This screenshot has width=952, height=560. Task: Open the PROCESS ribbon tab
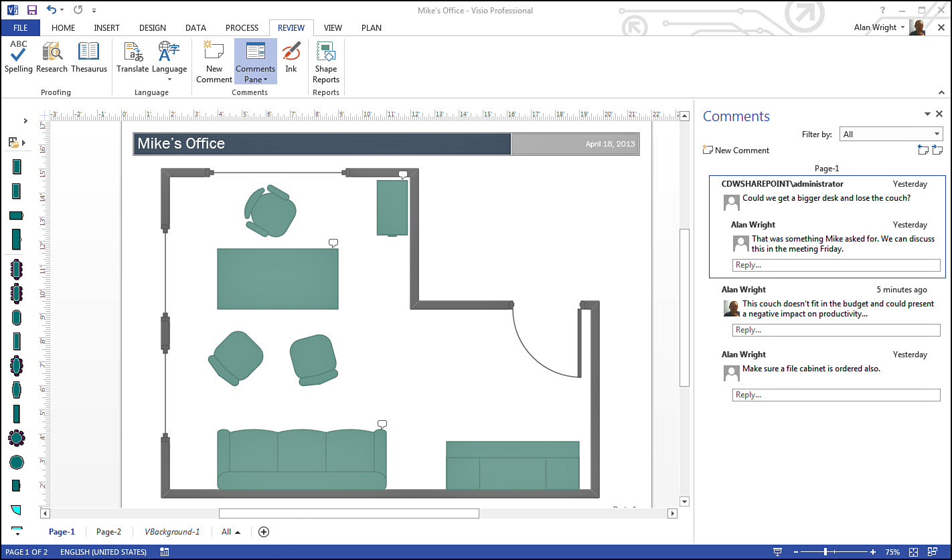coord(242,27)
